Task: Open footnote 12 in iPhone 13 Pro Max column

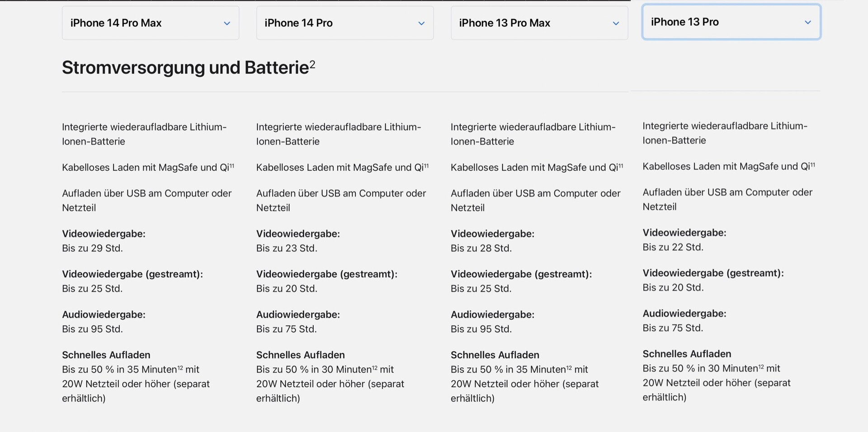Action: tap(569, 367)
